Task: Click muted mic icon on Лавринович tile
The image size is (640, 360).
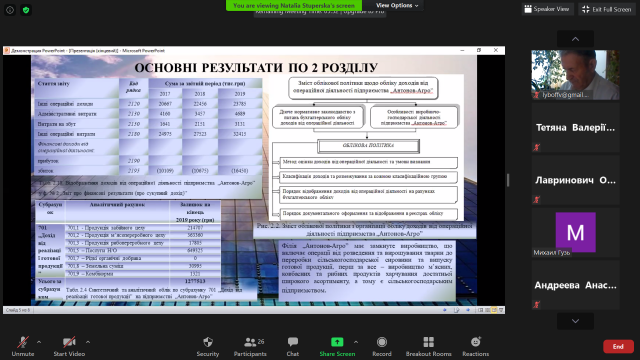Action: point(537,200)
